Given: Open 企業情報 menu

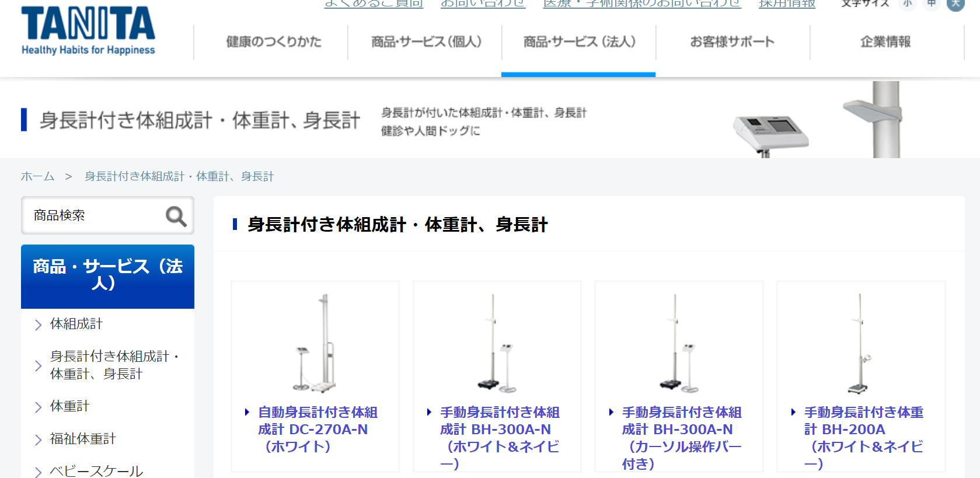Looking at the screenshot, I should 885,42.
